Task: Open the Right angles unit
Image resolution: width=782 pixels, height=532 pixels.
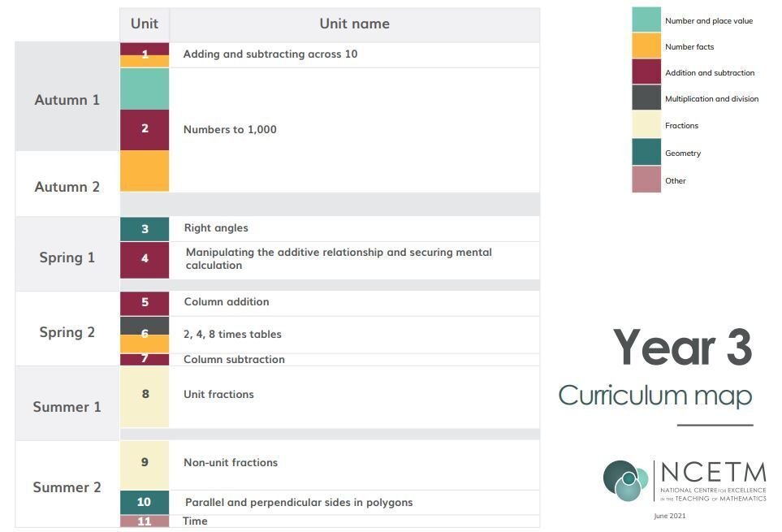Action: click(x=216, y=228)
